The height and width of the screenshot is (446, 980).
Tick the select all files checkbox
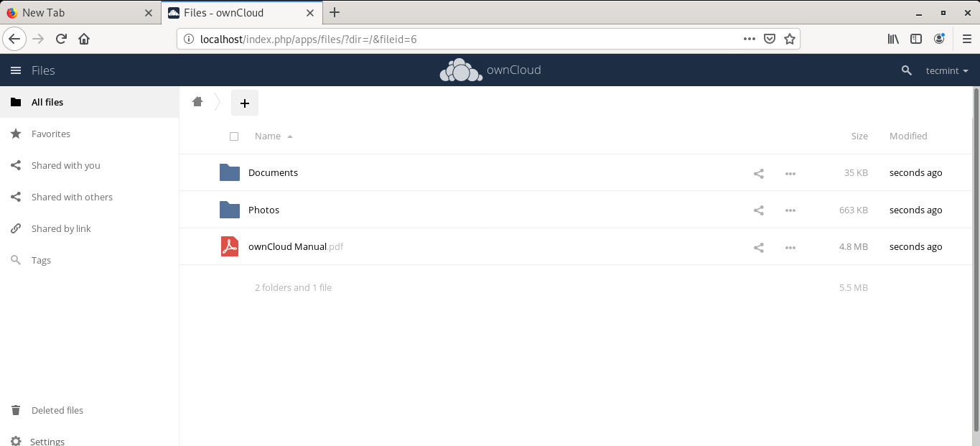(234, 136)
